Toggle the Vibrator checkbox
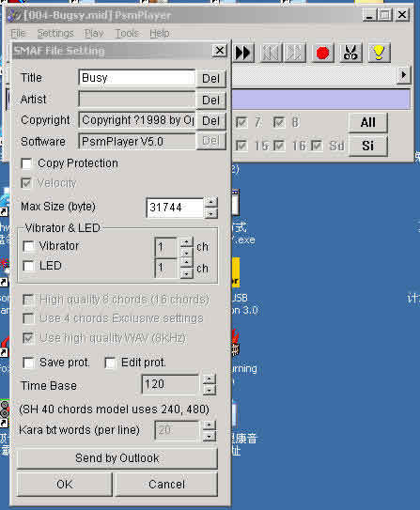The width and height of the screenshot is (420, 510). pyautogui.click(x=29, y=246)
